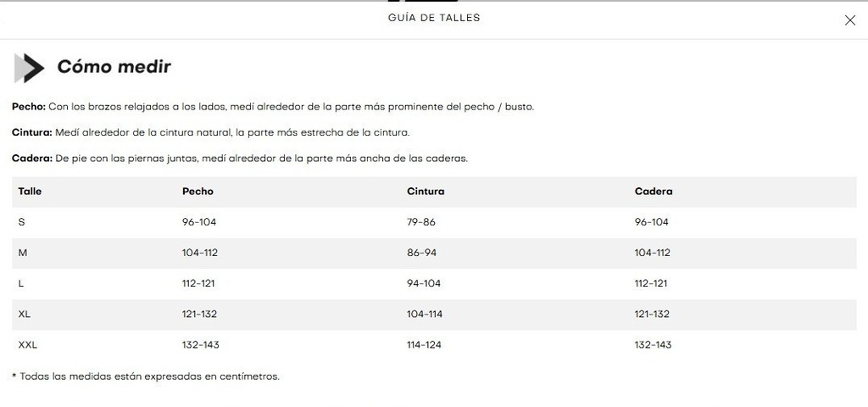Click the 104-114 waist value for XL
Screen dimensions: 868x407
[x=425, y=314]
